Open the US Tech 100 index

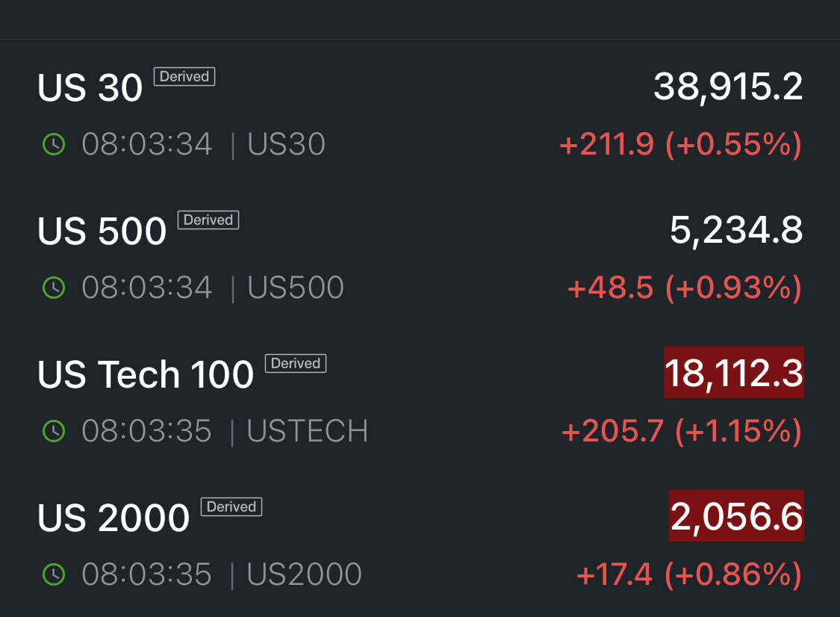point(146,375)
